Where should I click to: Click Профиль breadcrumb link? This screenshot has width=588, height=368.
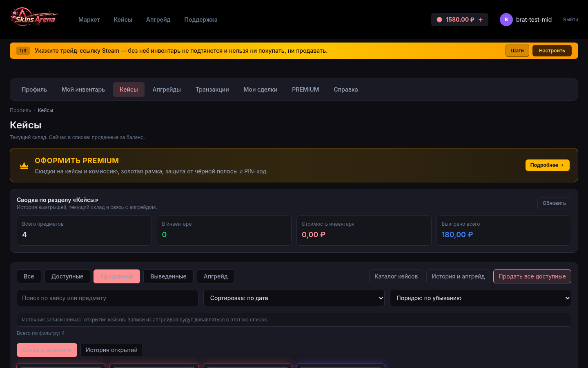[20, 110]
